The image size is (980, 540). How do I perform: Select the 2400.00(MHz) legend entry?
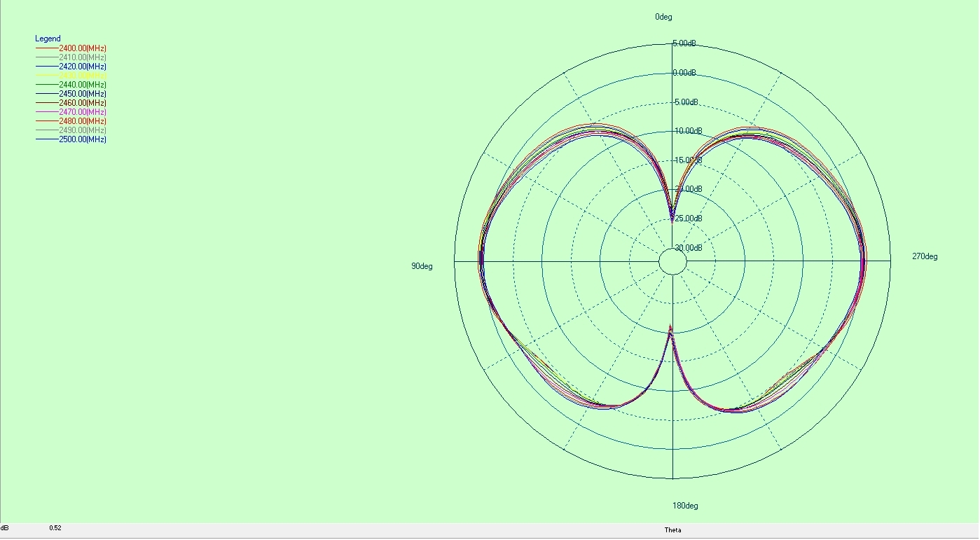(83, 48)
